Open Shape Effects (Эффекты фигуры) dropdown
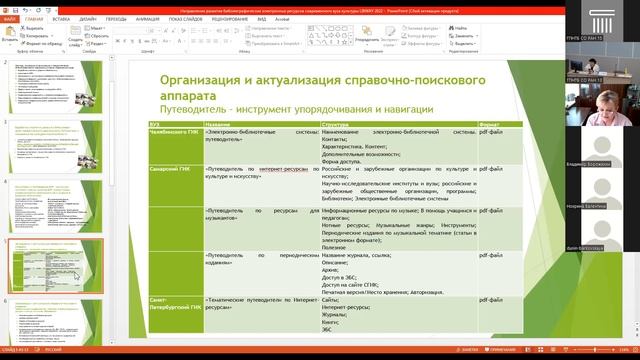 (x=421, y=43)
